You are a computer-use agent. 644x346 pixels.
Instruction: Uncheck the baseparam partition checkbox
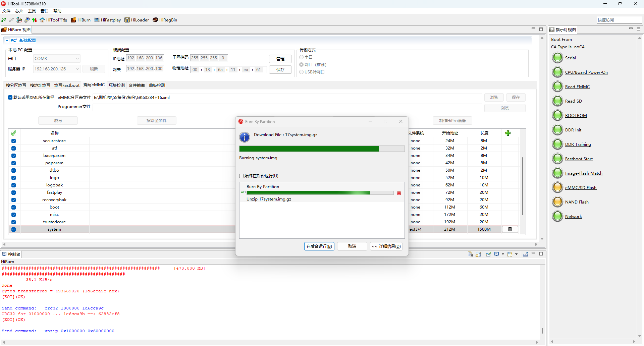13,156
